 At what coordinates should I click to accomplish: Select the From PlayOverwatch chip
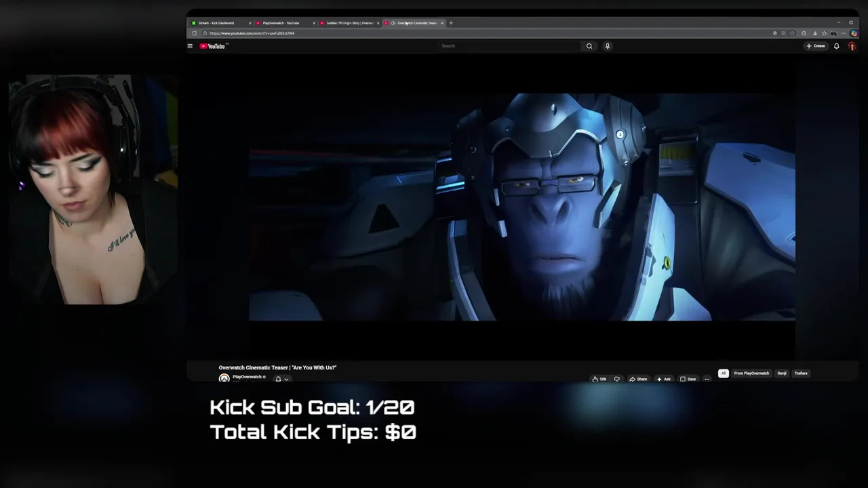(x=751, y=373)
